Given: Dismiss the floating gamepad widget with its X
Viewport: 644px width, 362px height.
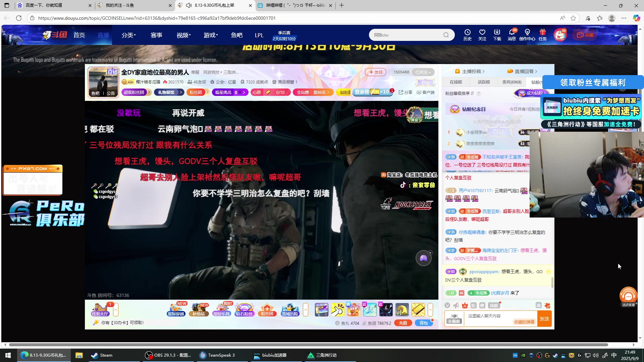Looking at the screenshot, I should click(x=430, y=253).
